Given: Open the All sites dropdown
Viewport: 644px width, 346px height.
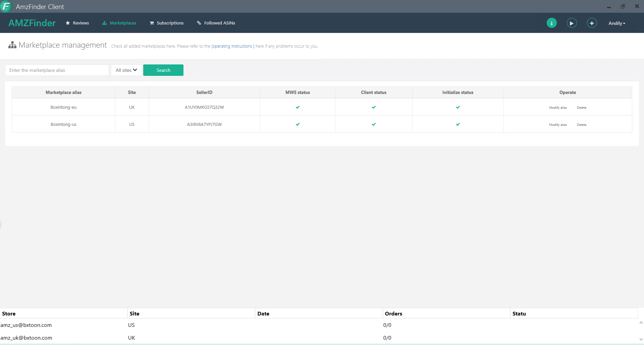Looking at the screenshot, I should [126, 70].
